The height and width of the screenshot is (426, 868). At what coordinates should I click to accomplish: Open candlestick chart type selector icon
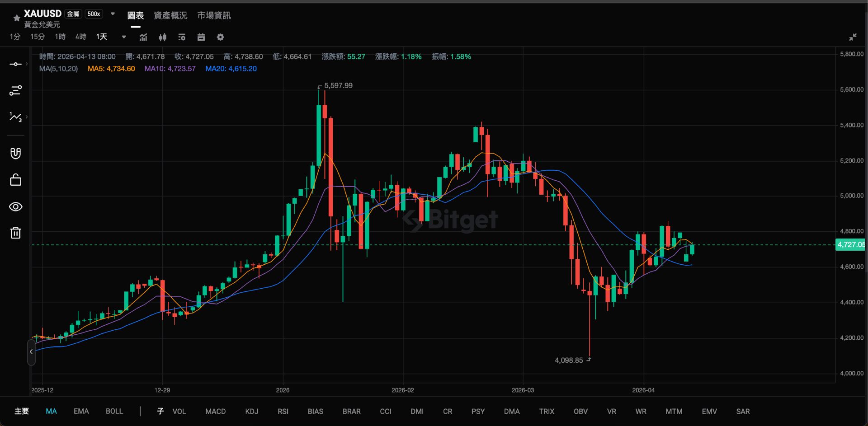[163, 37]
